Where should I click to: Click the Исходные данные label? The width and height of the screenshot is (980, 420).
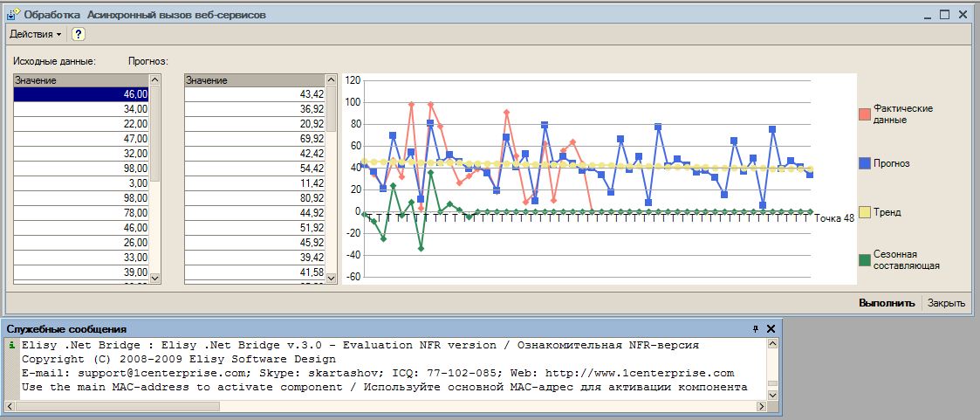point(54,61)
